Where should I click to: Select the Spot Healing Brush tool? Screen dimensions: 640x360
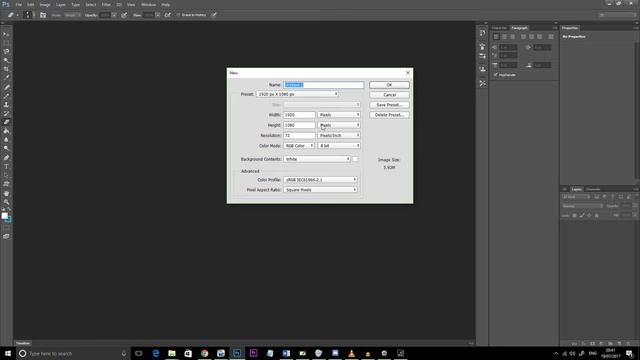pyautogui.click(x=6, y=87)
